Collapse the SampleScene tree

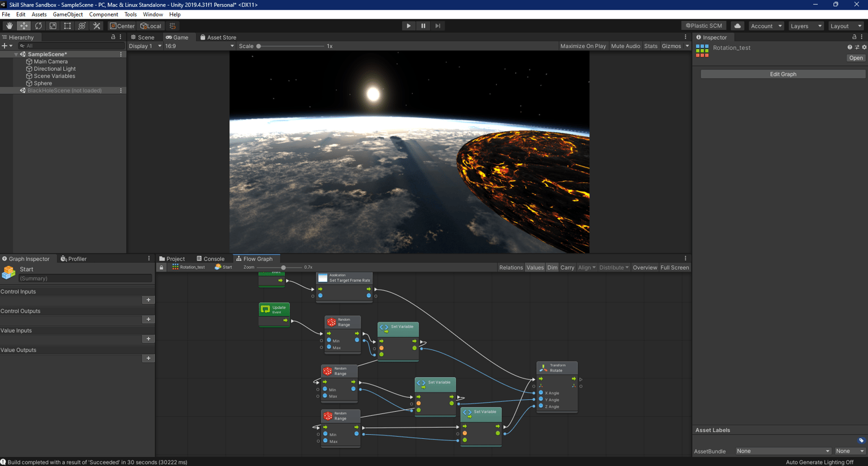point(16,54)
